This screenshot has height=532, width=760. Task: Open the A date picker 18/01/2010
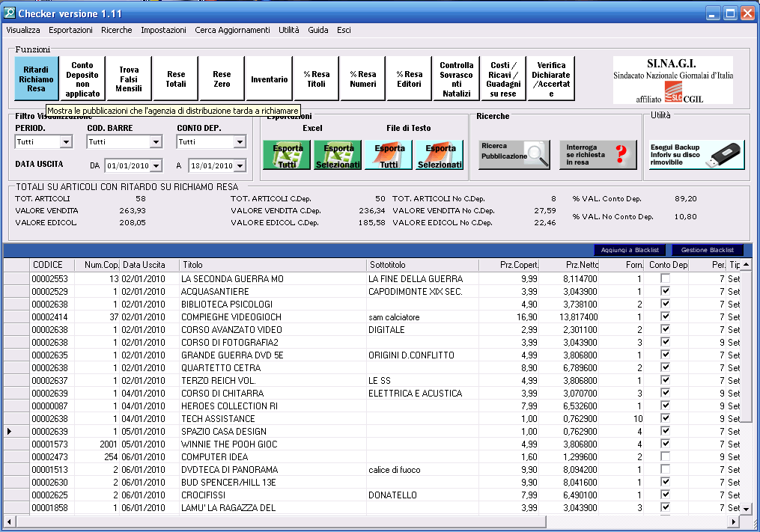tap(240, 165)
